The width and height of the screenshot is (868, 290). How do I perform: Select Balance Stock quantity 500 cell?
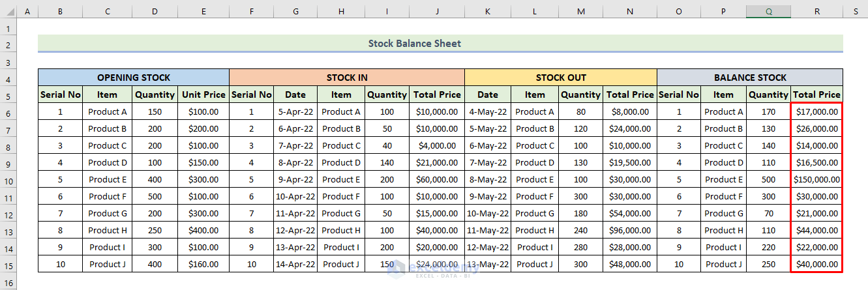click(x=768, y=179)
